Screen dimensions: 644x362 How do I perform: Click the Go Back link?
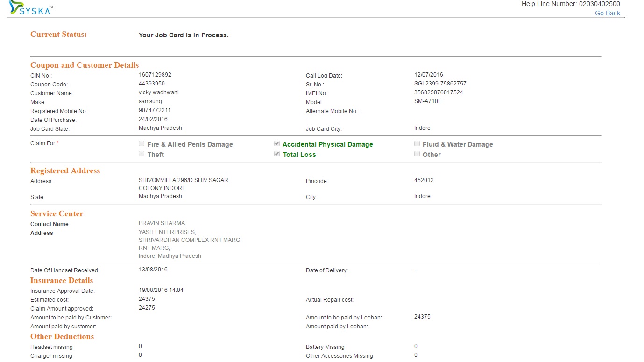(x=607, y=13)
